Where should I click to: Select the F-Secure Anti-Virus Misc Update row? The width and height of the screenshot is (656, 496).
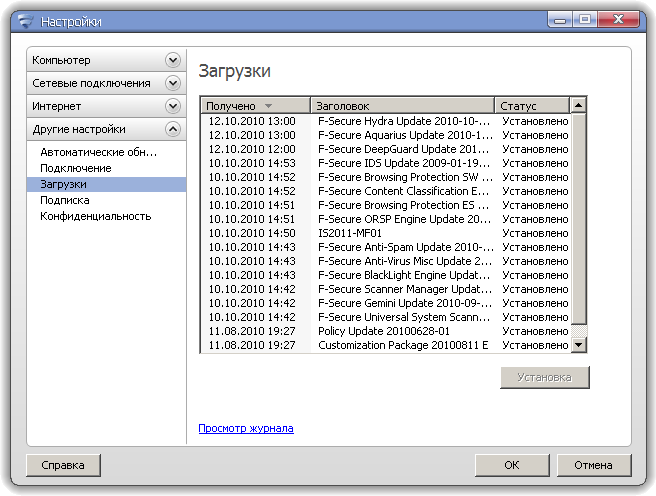point(386,261)
